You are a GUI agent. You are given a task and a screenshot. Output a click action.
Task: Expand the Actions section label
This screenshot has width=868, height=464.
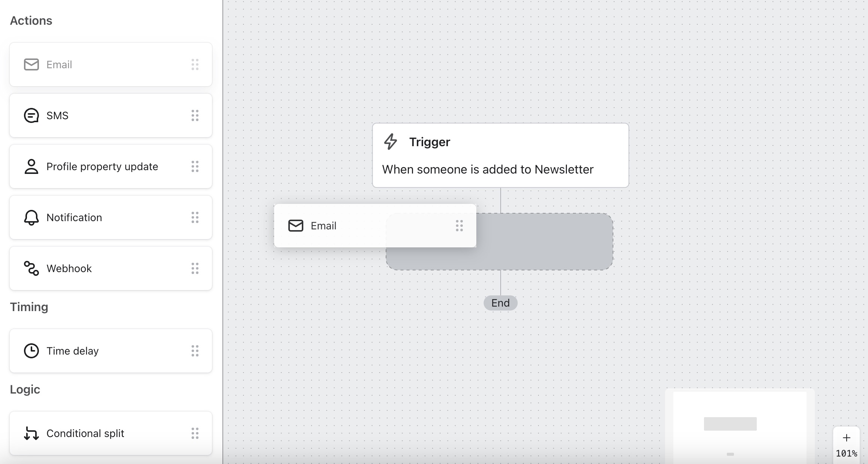tap(30, 20)
